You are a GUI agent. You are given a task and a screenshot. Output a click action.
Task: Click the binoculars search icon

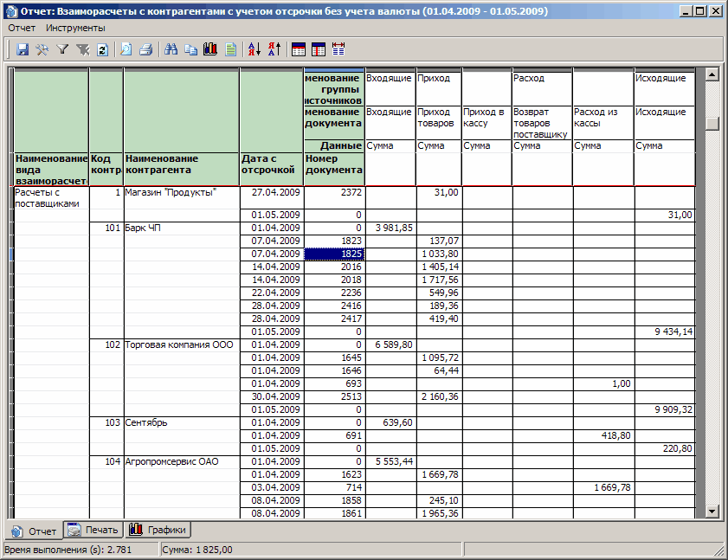171,49
